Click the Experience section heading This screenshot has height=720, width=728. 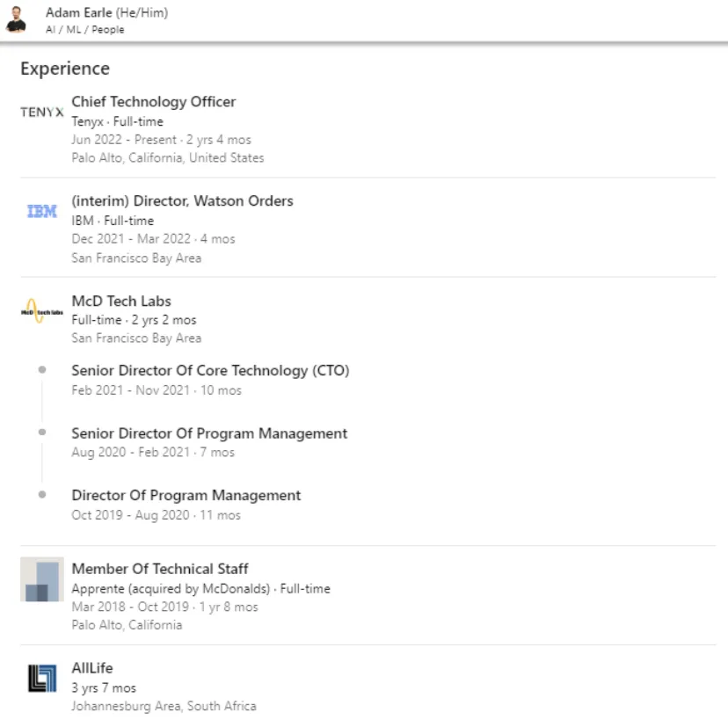[x=65, y=69]
